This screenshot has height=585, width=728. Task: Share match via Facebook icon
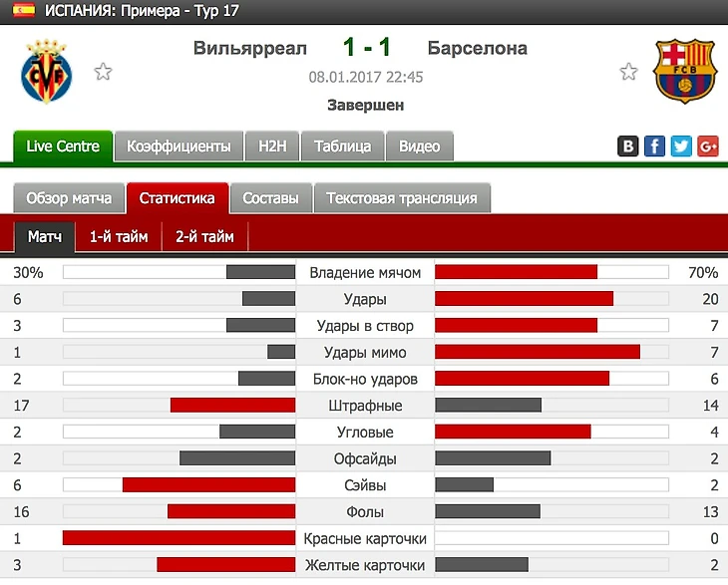[x=654, y=146]
